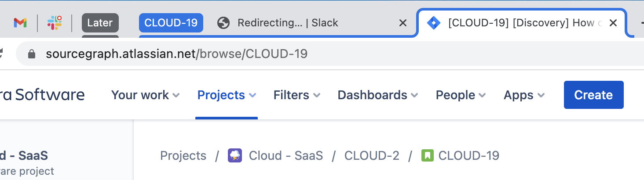
Task: Go to Projects breadcrumb link
Action: click(183, 155)
